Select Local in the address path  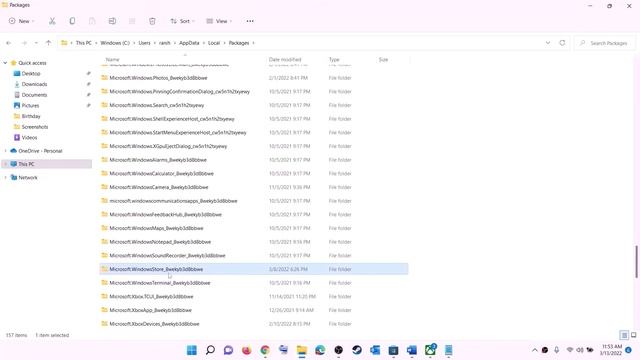(214, 43)
